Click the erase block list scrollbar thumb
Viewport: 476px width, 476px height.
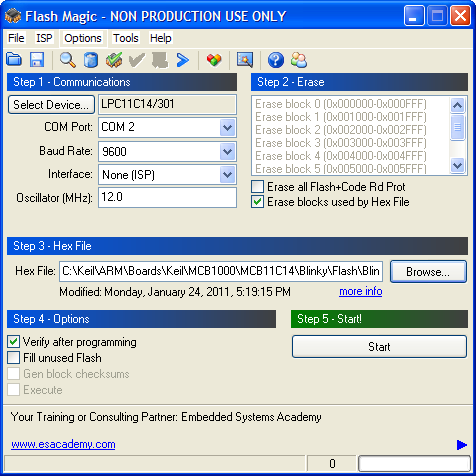coord(457,127)
